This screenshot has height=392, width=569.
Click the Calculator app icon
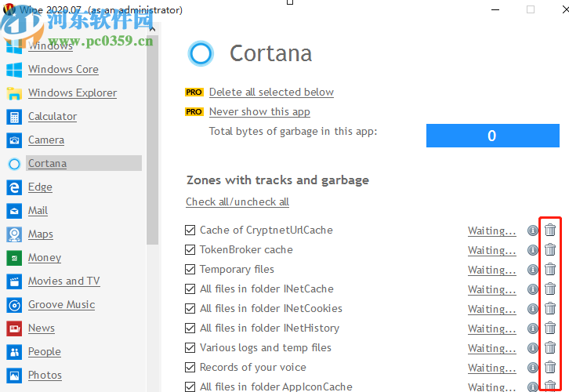click(14, 117)
